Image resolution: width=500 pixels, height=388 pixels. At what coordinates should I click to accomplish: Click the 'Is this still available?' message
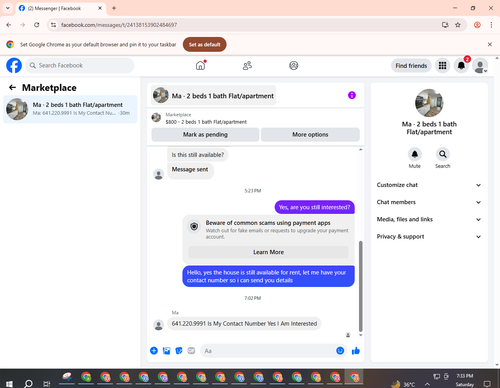point(198,155)
